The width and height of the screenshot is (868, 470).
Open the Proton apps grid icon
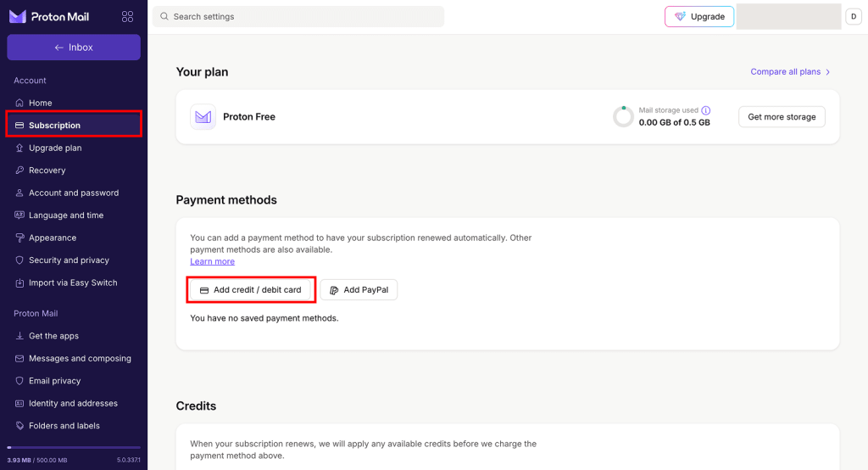tap(127, 17)
